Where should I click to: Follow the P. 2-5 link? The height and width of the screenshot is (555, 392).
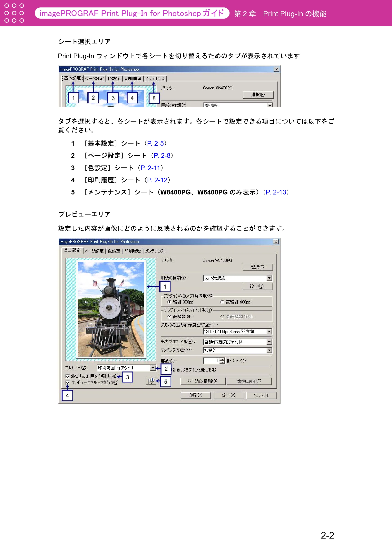point(155,143)
